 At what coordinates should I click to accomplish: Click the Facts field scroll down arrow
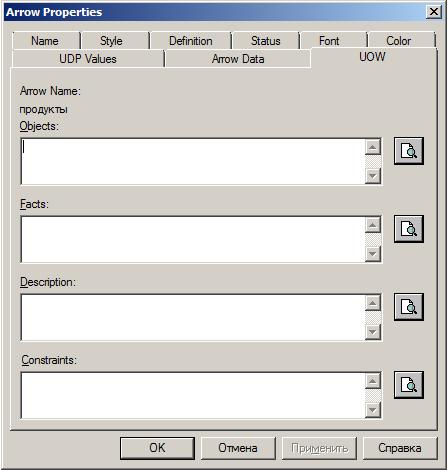[x=373, y=254]
